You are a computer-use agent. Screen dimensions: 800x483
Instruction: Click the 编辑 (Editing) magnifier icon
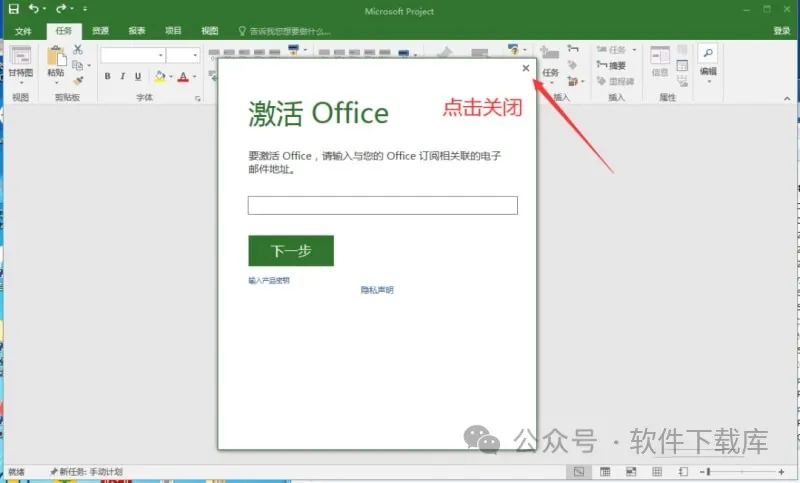[x=708, y=53]
